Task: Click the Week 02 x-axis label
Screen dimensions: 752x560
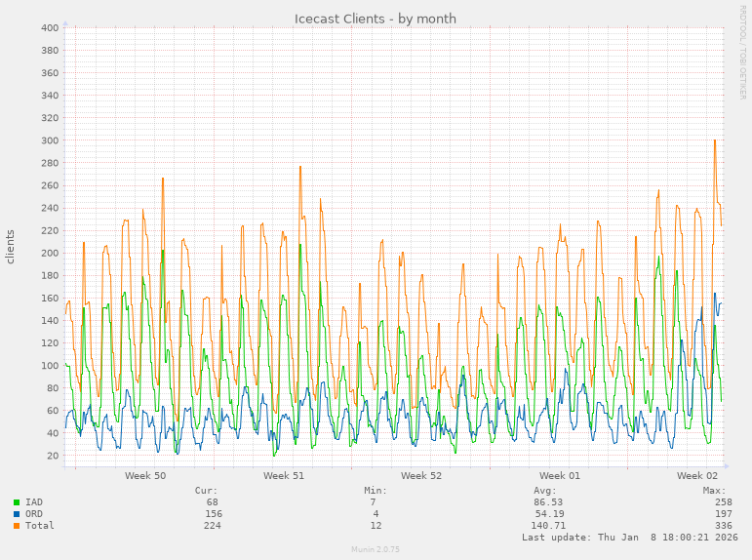Action: (x=697, y=476)
